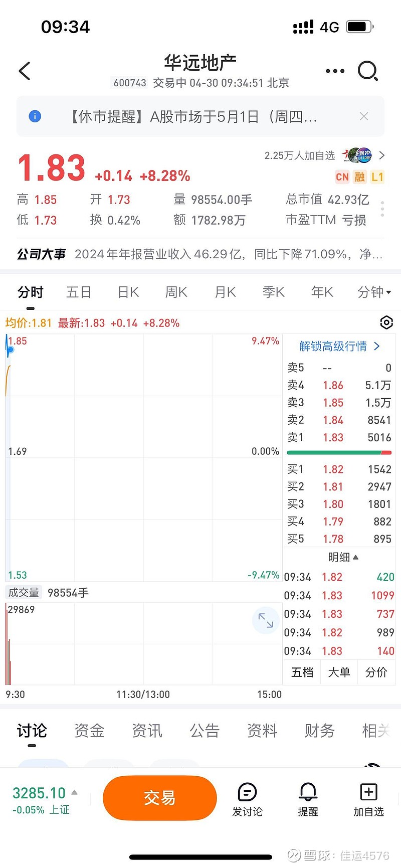Tap the 卖3 1.85 ask row
Screen dimensions: 401x868
click(x=339, y=403)
